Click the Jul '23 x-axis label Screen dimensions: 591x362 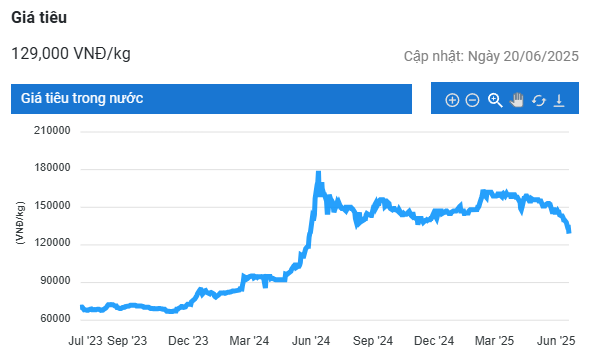(85, 341)
